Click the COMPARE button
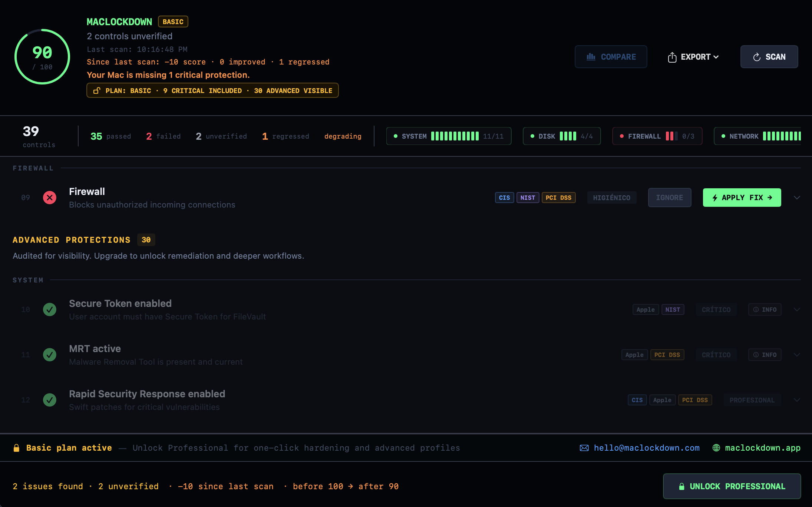The width and height of the screenshot is (812, 507). point(611,57)
